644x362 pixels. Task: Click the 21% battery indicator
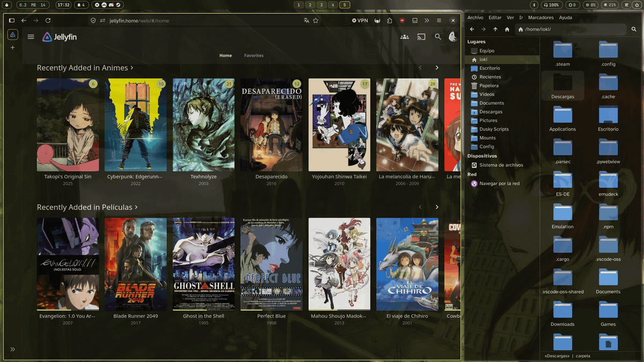(x=610, y=5)
